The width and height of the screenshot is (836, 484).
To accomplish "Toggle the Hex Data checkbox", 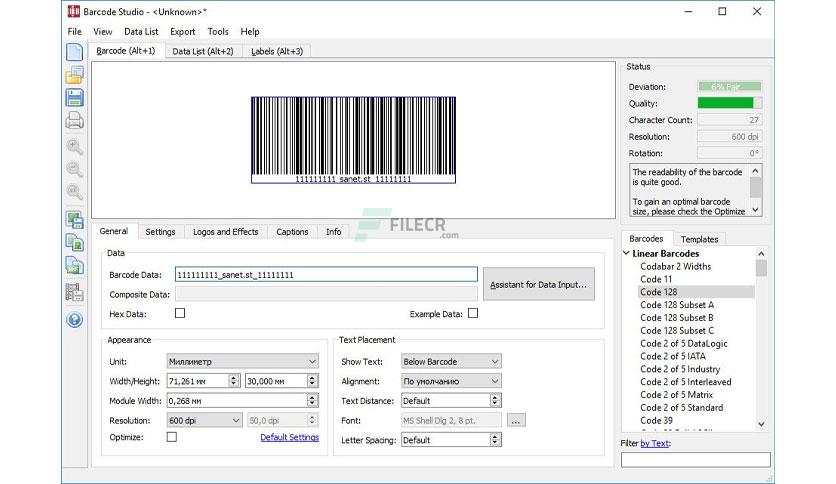I will coord(180,313).
